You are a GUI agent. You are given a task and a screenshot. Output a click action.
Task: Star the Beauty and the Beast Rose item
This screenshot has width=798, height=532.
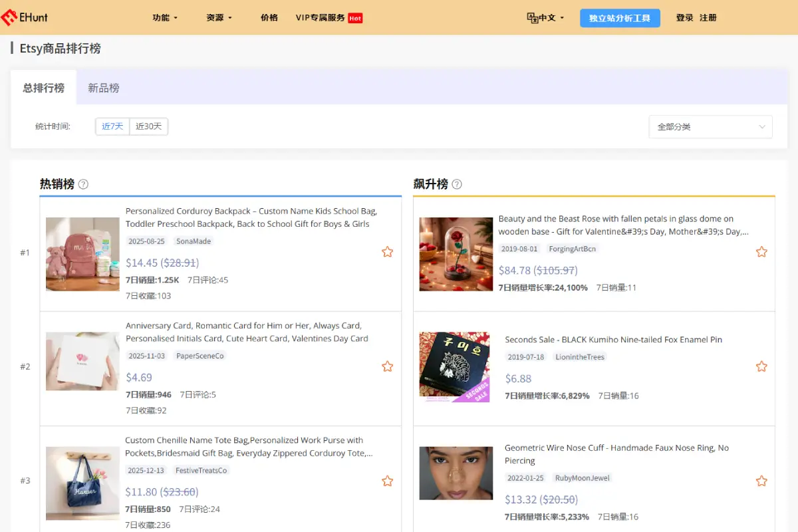coord(761,251)
